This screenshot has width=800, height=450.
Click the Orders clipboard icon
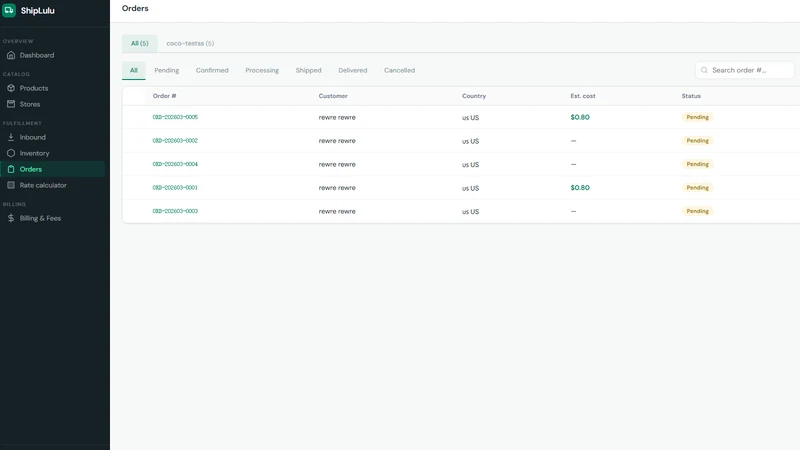point(11,169)
